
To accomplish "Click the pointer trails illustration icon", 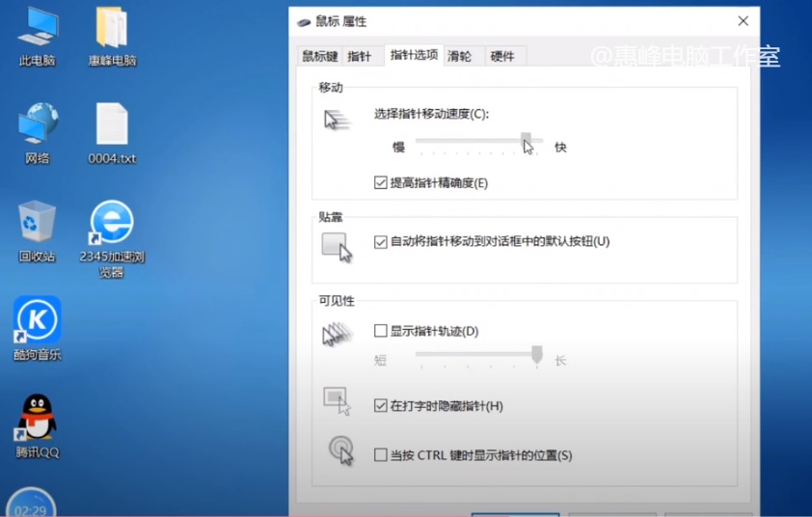I will click(x=338, y=334).
